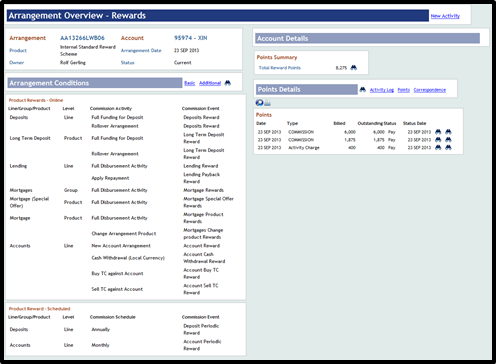Image resolution: width=496 pixels, height=364 pixels.
Task: Click Monthly commission schedule for Accounts
Action: coord(100,345)
